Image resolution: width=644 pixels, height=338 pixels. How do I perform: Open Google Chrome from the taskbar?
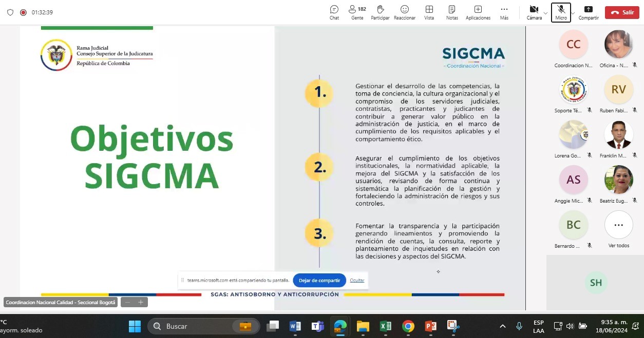click(408, 326)
